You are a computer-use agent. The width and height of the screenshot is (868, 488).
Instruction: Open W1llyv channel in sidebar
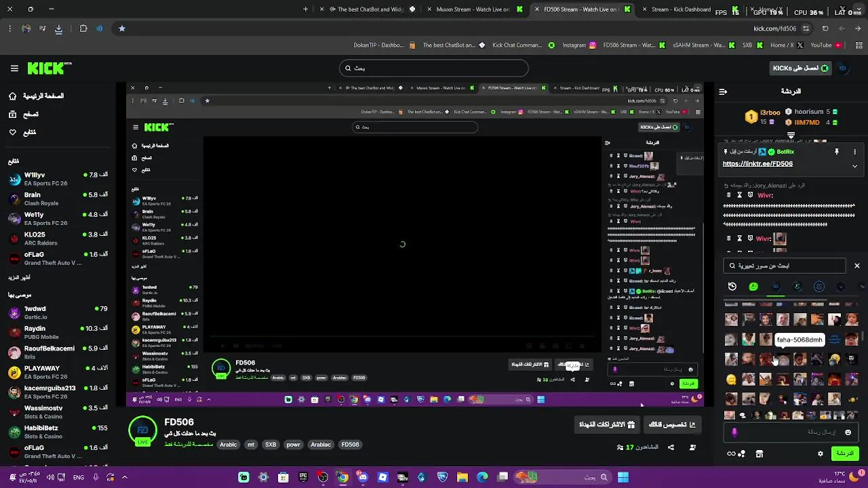click(x=58, y=179)
